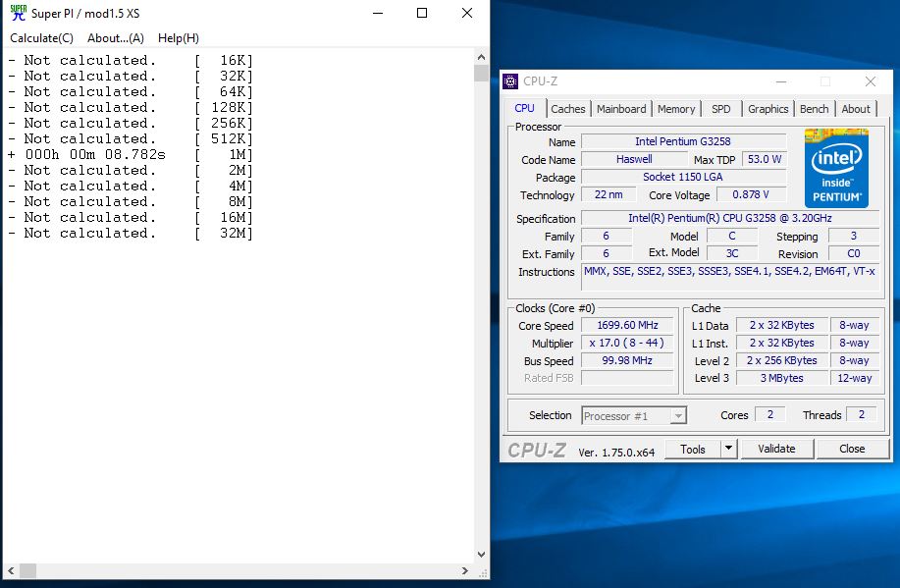Screen dimensions: 900x588
Task: Click the Bus Speed value '99.98 MHz'
Action: [x=627, y=360]
